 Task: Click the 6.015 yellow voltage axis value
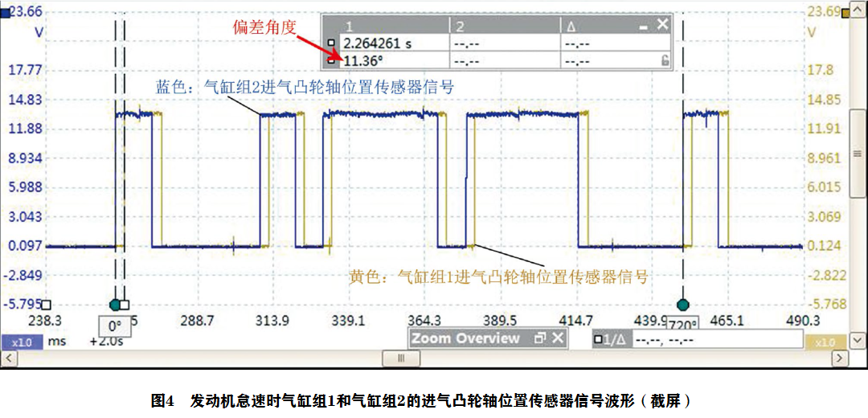pyautogui.click(x=826, y=187)
